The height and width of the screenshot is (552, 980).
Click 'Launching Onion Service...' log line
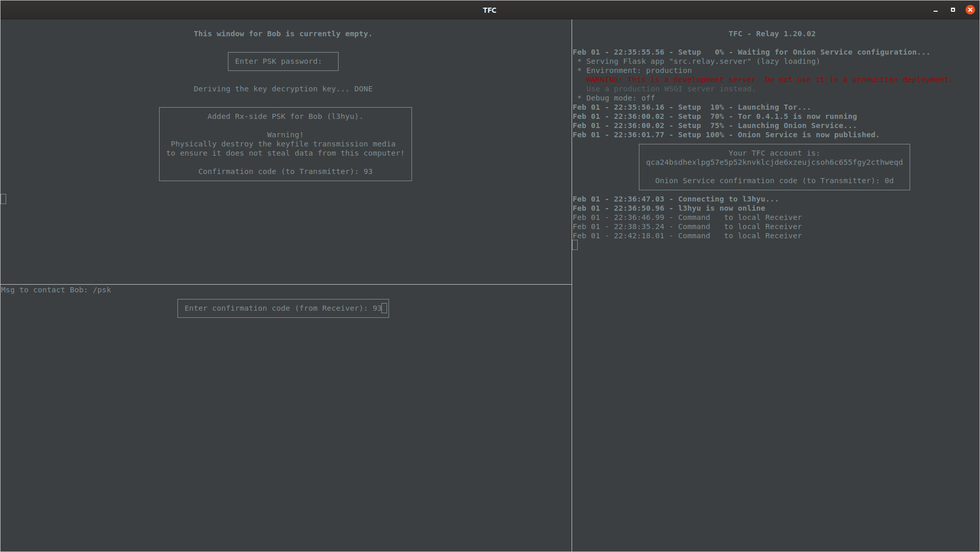(x=714, y=126)
